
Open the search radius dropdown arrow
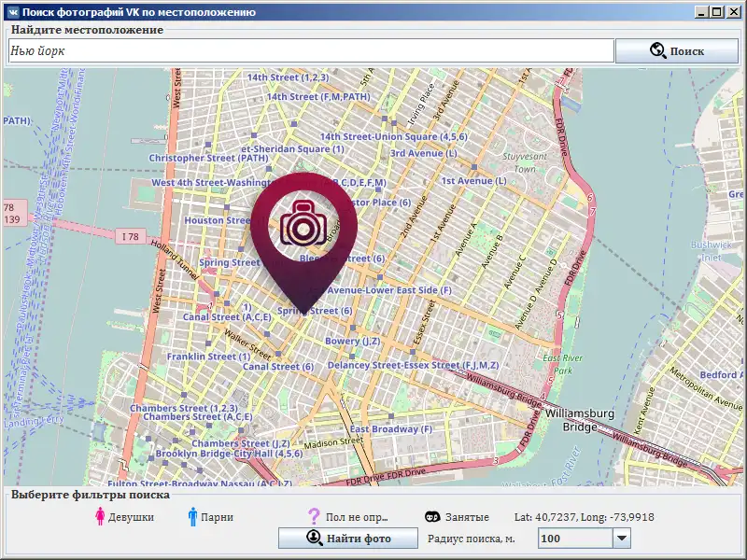point(621,539)
